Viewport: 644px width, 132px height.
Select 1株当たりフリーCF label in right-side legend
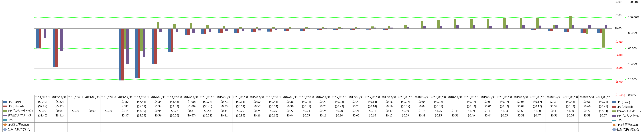coord(628,116)
